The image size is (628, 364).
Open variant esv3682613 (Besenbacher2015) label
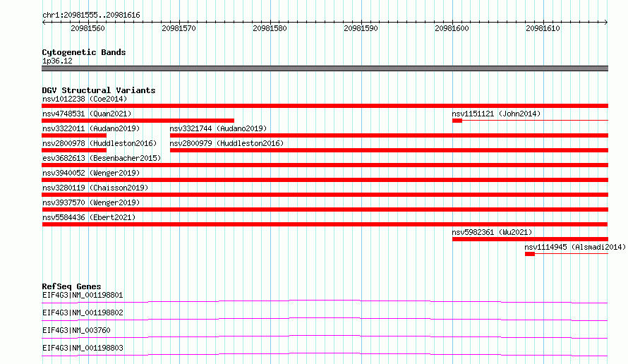pos(102,158)
